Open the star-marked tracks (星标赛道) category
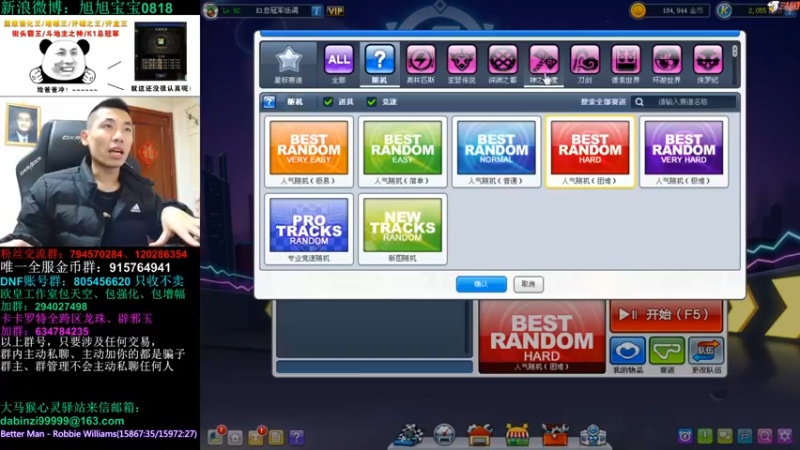Image resolution: width=800 pixels, height=450 pixels. click(288, 64)
